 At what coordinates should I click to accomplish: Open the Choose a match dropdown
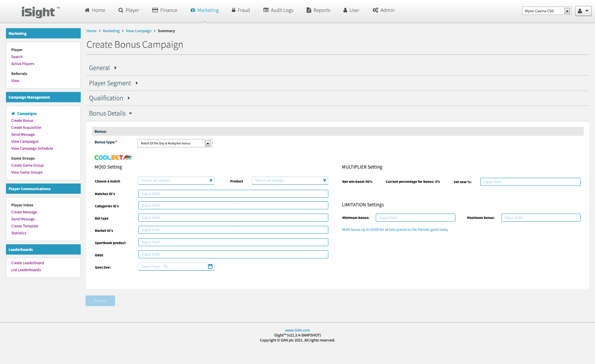click(176, 181)
